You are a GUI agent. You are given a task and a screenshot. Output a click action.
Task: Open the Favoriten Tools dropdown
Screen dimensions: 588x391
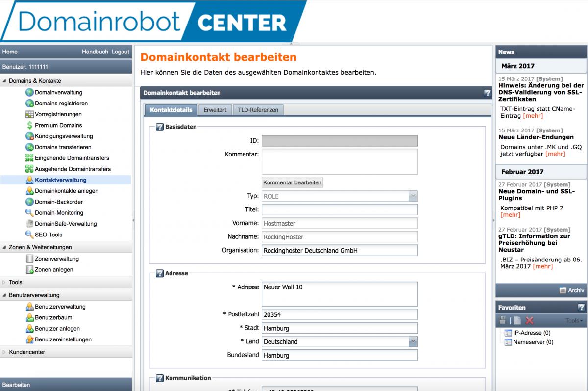coord(574,321)
